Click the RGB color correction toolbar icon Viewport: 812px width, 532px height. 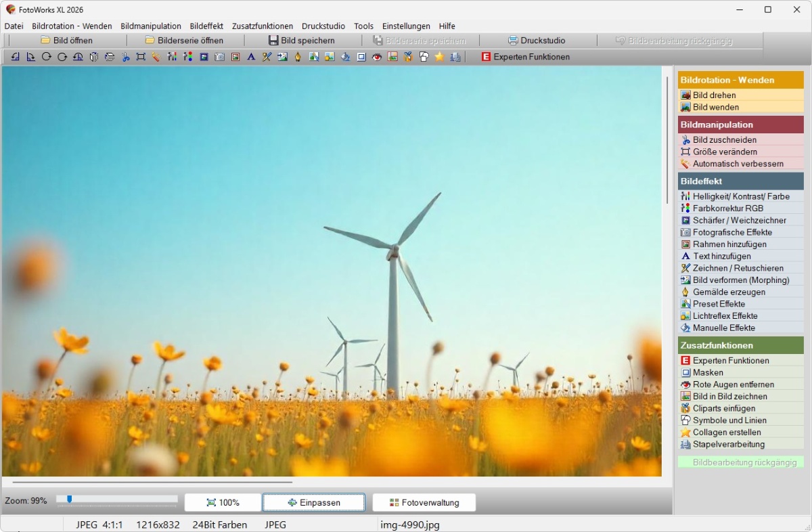click(x=188, y=57)
